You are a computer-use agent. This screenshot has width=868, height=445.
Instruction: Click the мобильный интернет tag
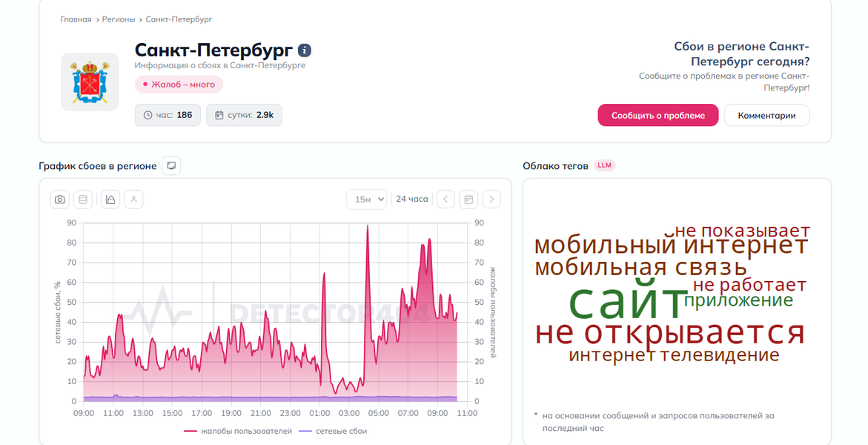(x=672, y=245)
